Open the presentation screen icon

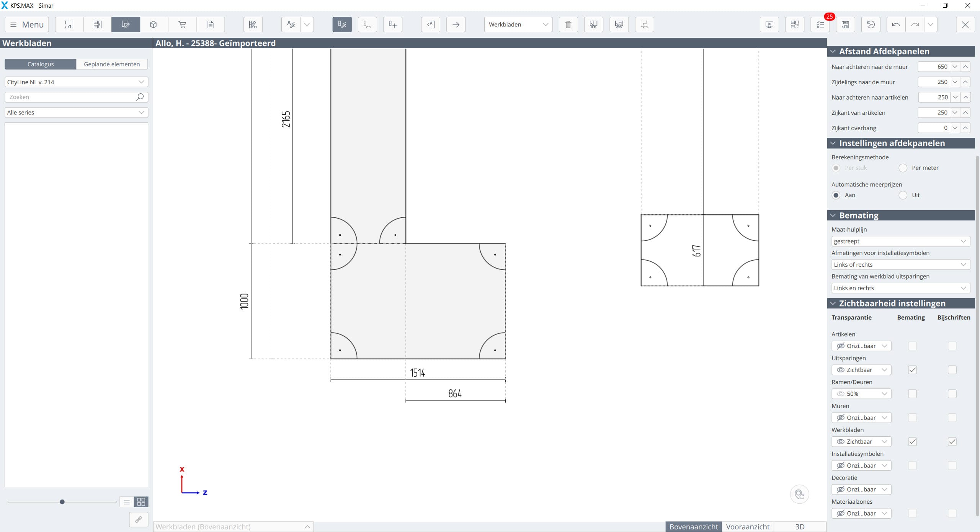[x=769, y=24]
